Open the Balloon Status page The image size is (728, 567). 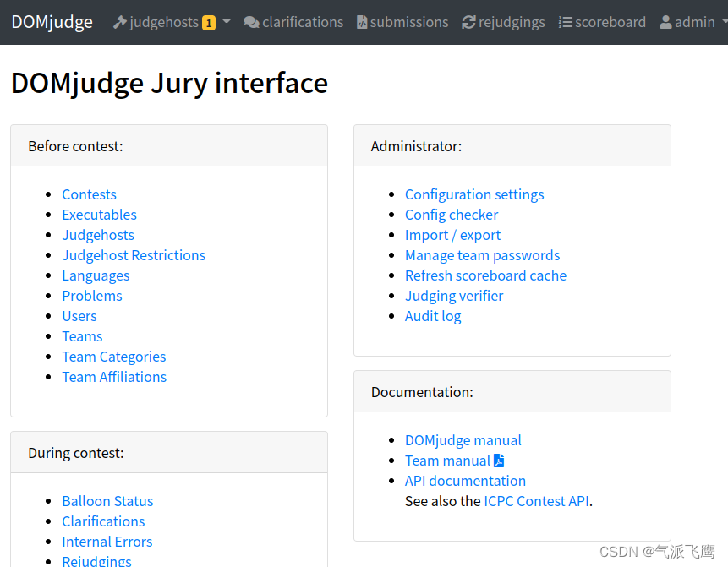(x=107, y=501)
